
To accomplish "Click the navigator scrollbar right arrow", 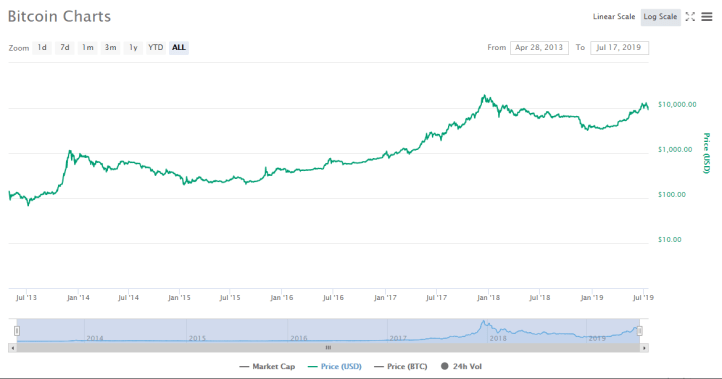I will pyautogui.click(x=644, y=348).
